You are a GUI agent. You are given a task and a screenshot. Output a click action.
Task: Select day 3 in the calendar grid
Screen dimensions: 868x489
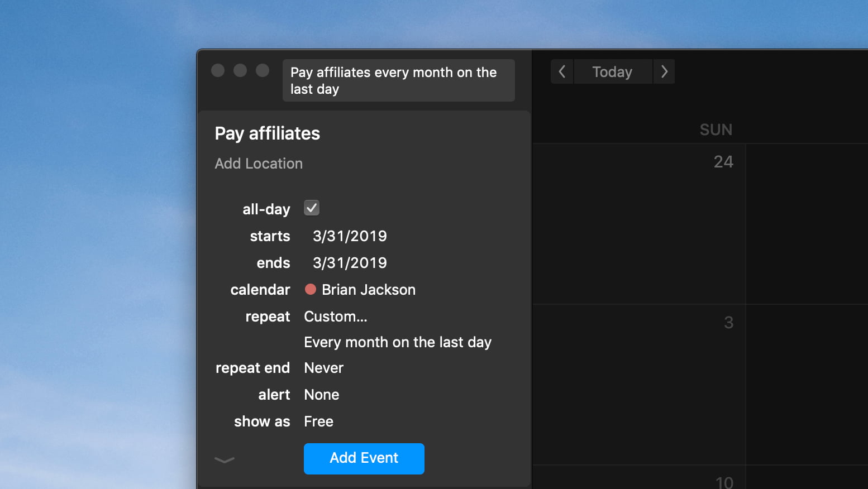pyautogui.click(x=728, y=322)
